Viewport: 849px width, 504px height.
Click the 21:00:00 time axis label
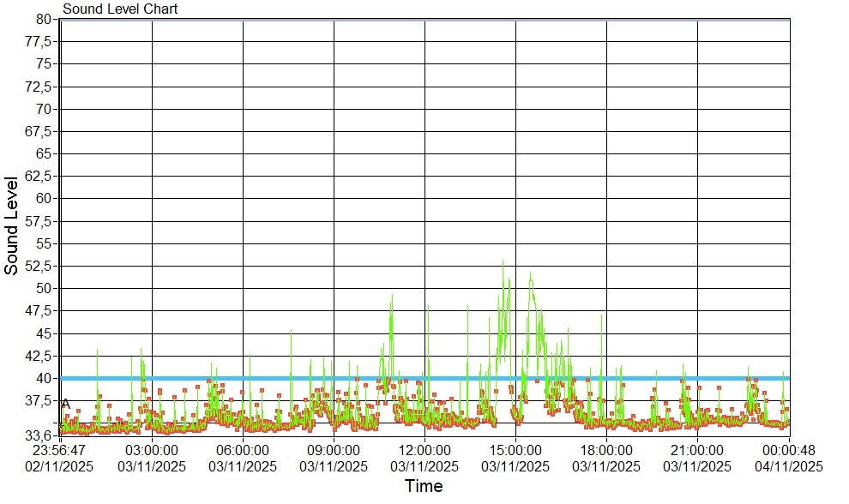pos(697,450)
